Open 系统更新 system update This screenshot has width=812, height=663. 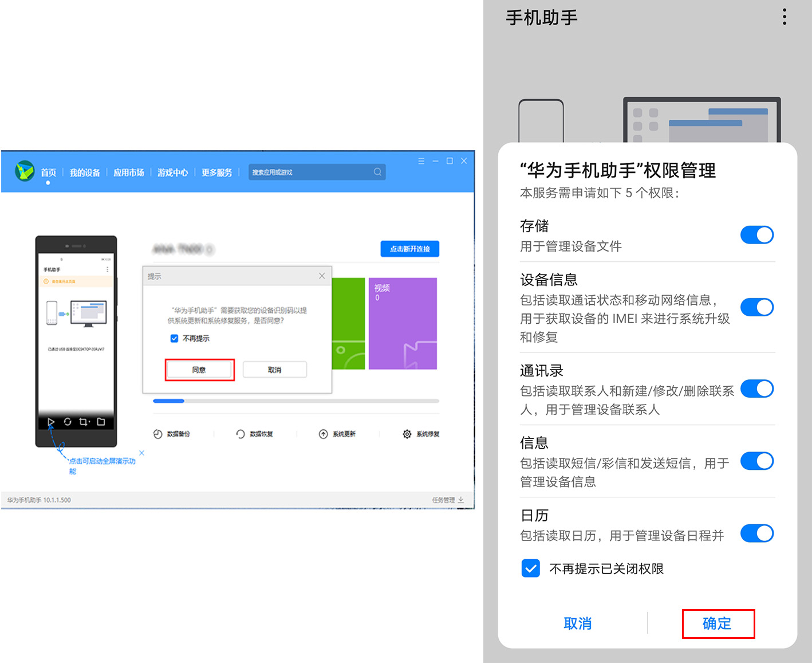coord(337,434)
